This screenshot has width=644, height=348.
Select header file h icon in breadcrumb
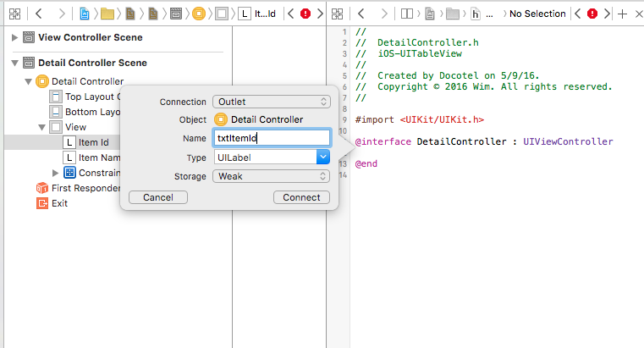pos(476,14)
